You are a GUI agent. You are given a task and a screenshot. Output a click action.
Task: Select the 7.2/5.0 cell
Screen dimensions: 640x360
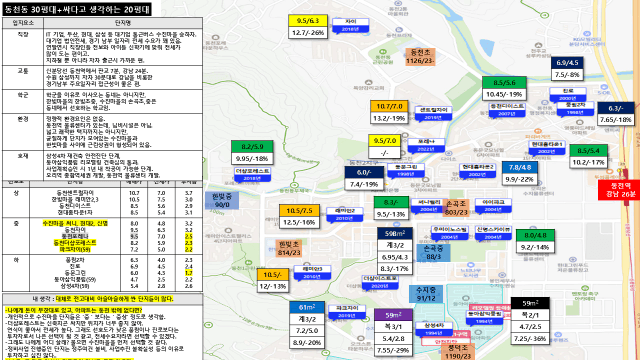[x=307, y=331]
